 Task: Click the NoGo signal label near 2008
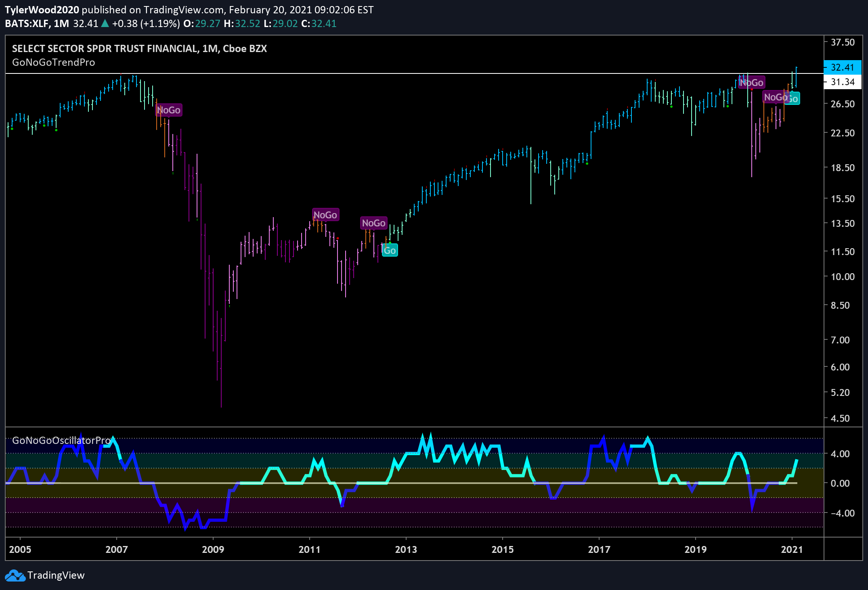point(169,110)
